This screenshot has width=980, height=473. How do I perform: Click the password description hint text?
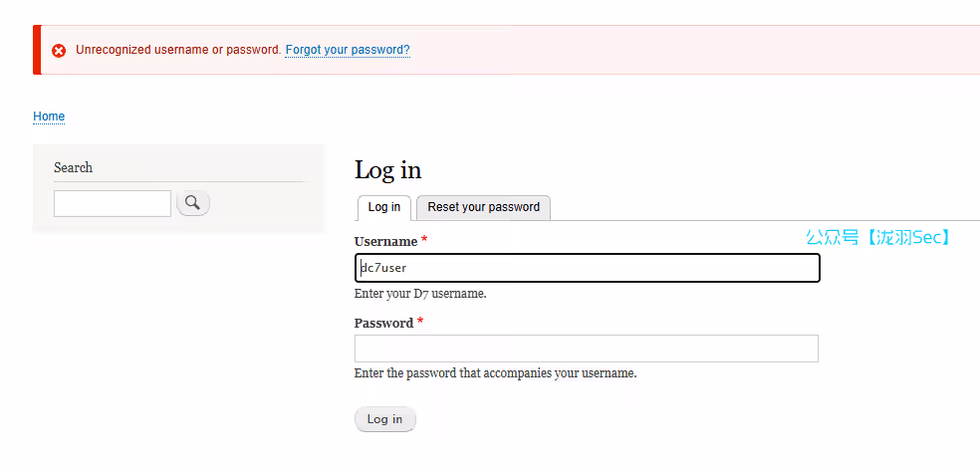495,373
